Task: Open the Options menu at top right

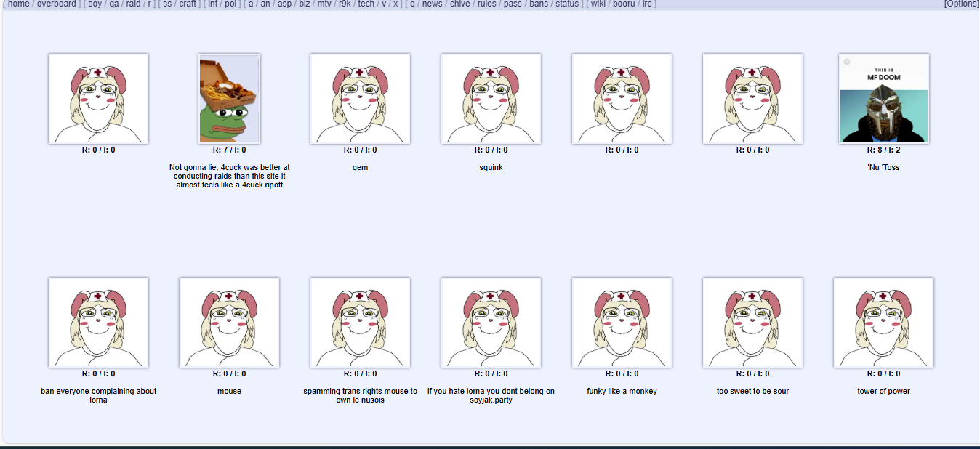Action: [961, 4]
